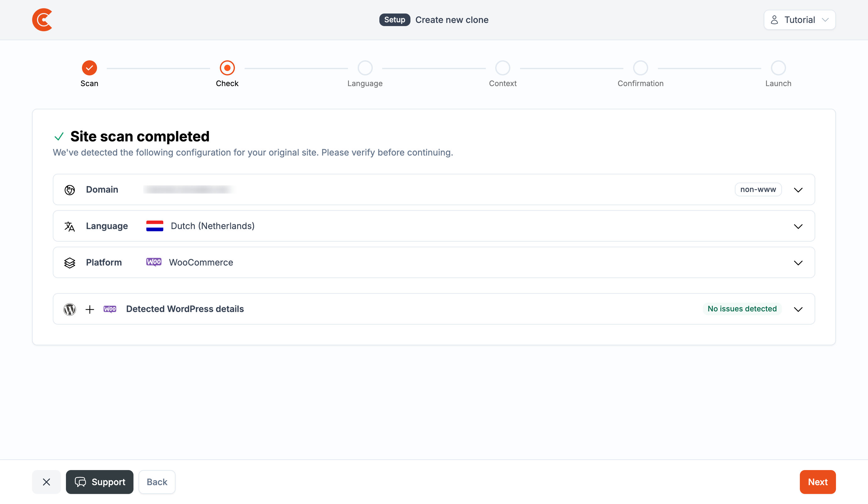Image resolution: width=868 pixels, height=504 pixels.
Task: Click the globe icon in the Domain row
Action: coord(70,190)
